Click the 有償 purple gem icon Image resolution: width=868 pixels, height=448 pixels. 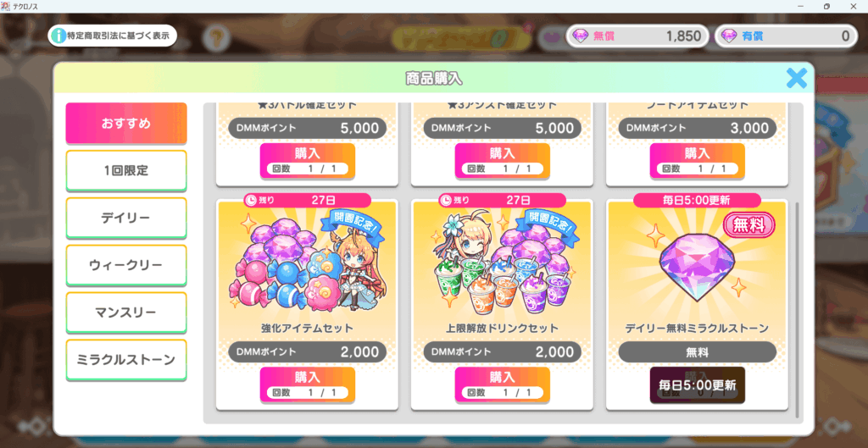coord(729,36)
